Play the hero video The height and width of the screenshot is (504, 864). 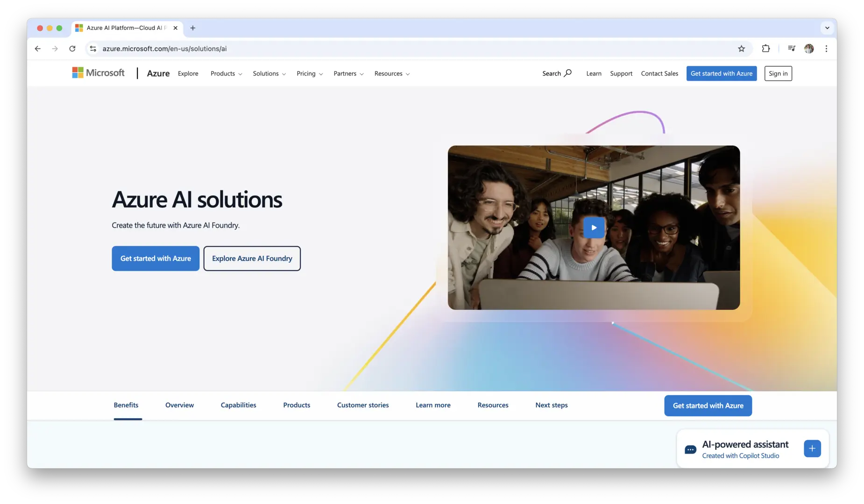point(594,228)
